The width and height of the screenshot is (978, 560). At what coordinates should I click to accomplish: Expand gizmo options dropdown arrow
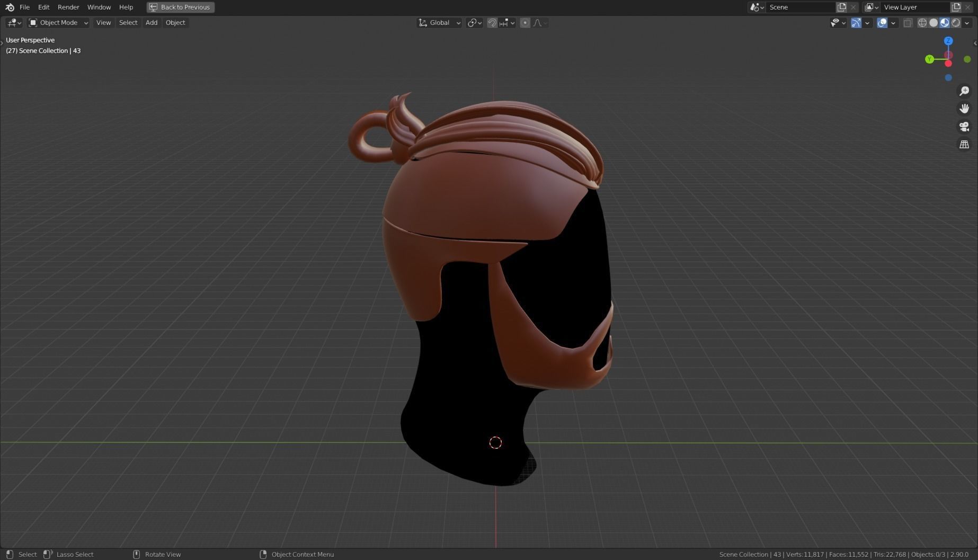coord(867,23)
